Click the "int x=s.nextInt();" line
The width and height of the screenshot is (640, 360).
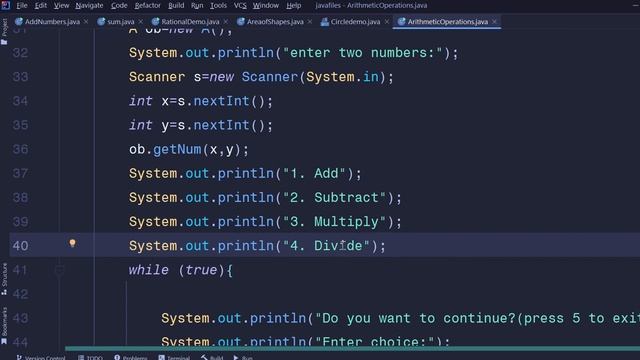click(201, 101)
